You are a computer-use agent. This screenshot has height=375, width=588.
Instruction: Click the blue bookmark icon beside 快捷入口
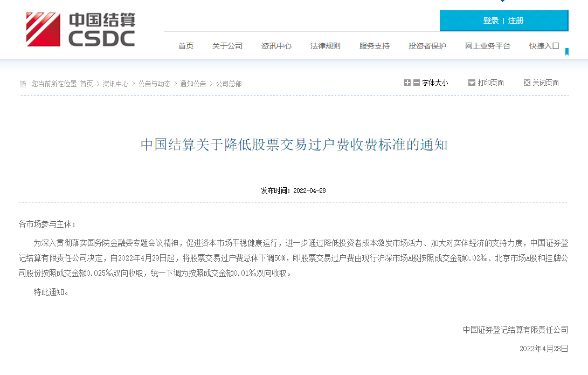[x=566, y=52]
